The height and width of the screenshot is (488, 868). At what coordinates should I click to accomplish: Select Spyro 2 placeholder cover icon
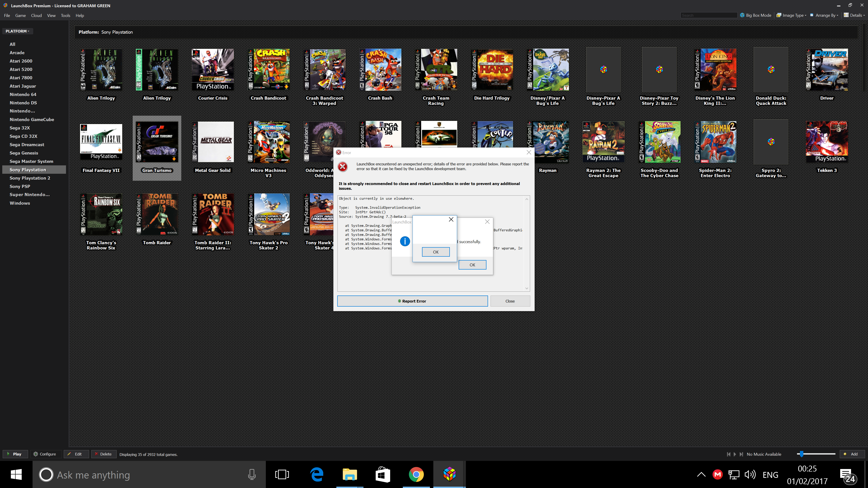[x=771, y=142]
